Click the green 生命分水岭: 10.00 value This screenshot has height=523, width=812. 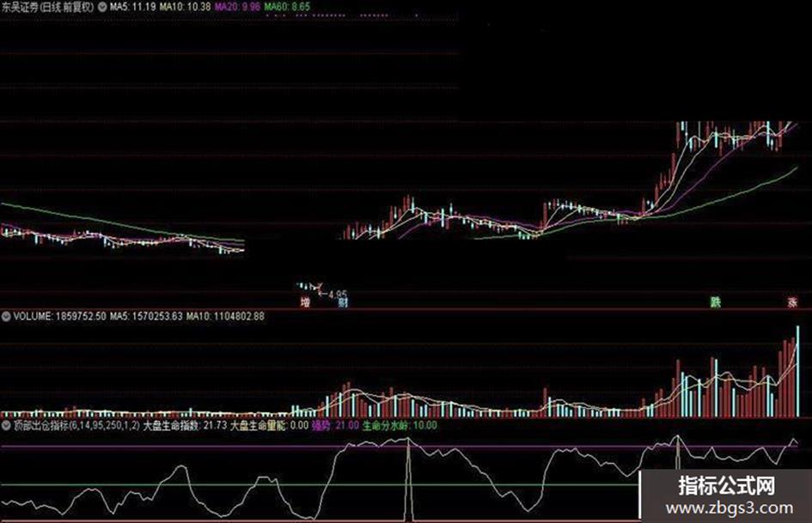coord(400,426)
